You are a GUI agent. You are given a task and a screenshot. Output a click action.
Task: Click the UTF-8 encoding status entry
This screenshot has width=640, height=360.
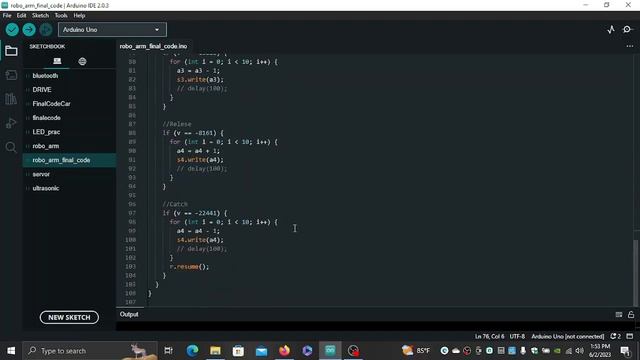[517, 336]
